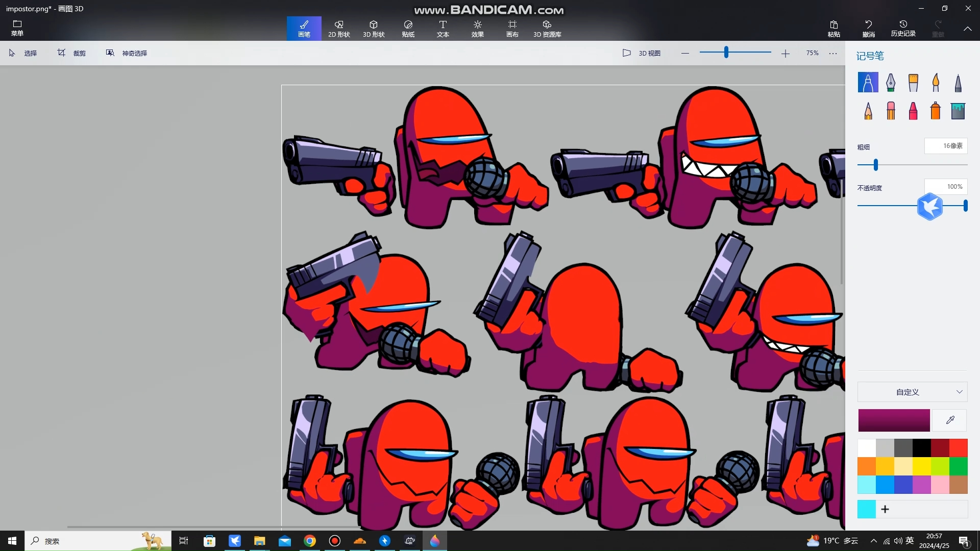Activate the 选择 select tool
This screenshot has height=551, width=980.
click(23, 53)
